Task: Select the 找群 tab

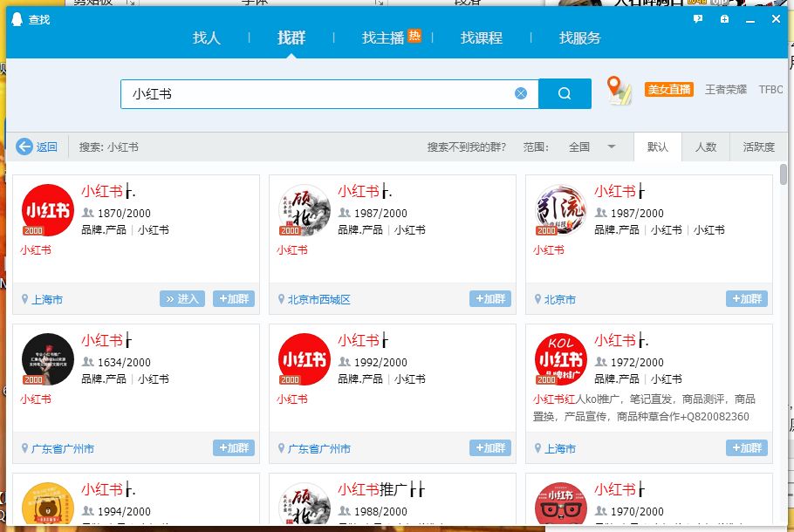Action: 291,38
